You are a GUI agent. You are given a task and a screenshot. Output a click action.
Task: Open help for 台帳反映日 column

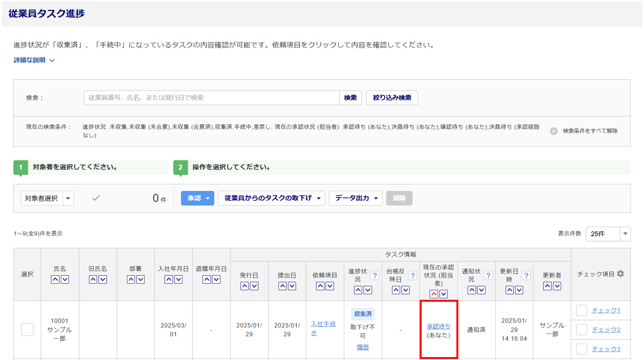pos(413,276)
